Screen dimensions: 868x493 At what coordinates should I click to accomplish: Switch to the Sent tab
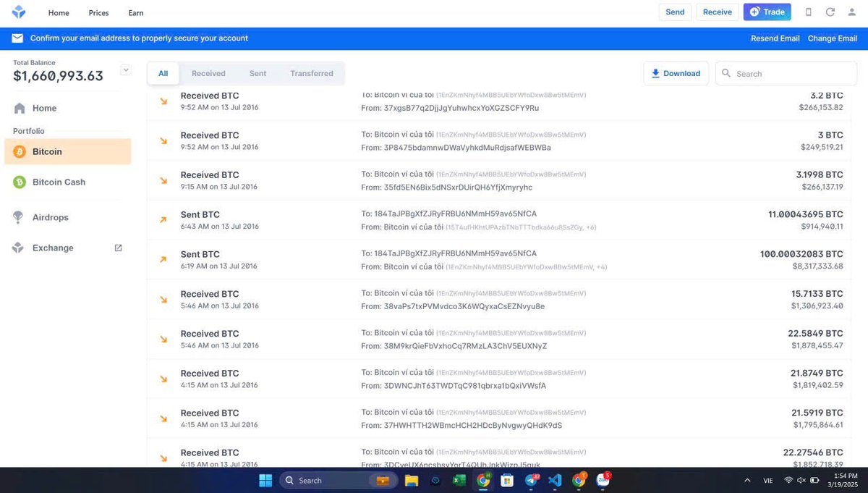coord(258,73)
